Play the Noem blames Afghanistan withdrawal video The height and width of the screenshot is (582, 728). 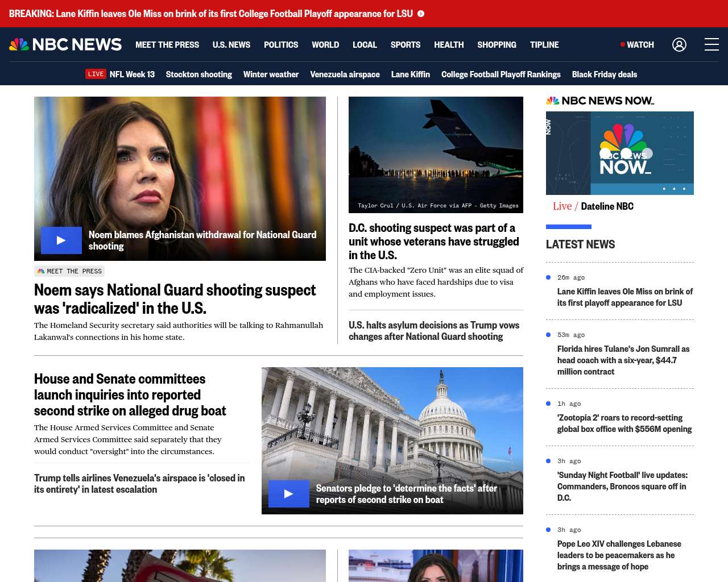pyautogui.click(x=61, y=240)
